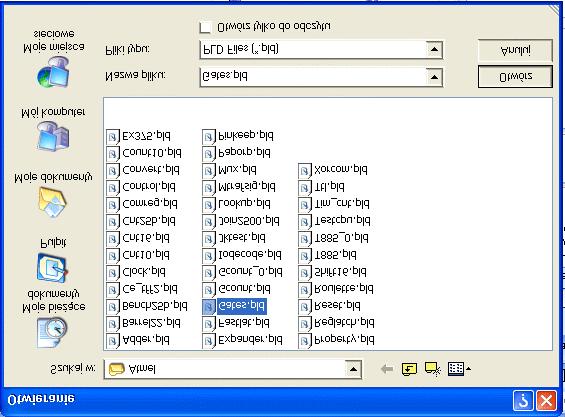The height and width of the screenshot is (417, 565).
Task: Close the Otwieranie dialog with X
Action: (546, 400)
